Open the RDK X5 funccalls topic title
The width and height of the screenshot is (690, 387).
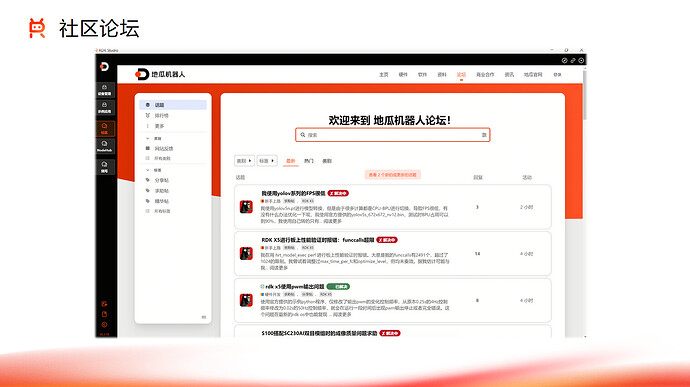click(318, 240)
